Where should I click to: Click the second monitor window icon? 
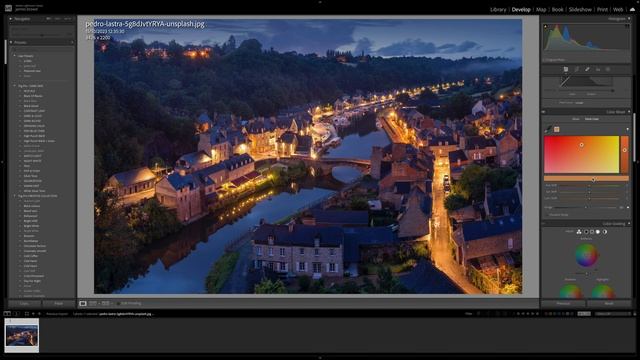[16, 314]
